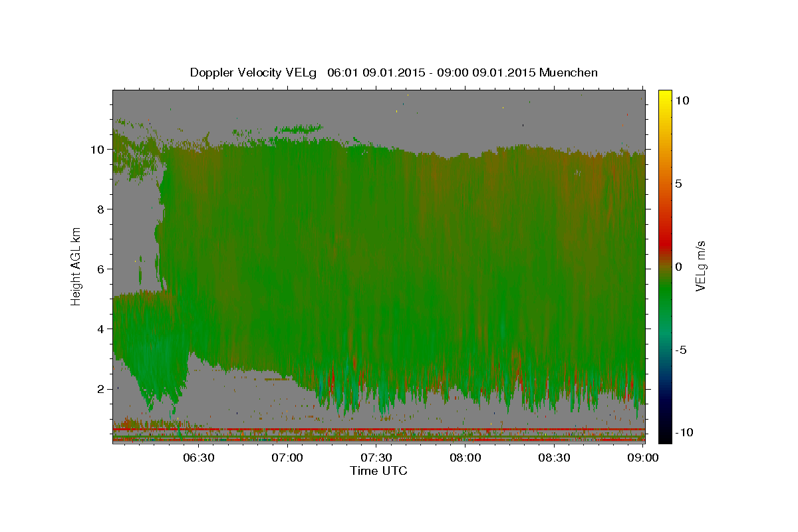Click the "Time UTC" axis label
Viewport: 798px width, 532px height.
click(x=378, y=471)
